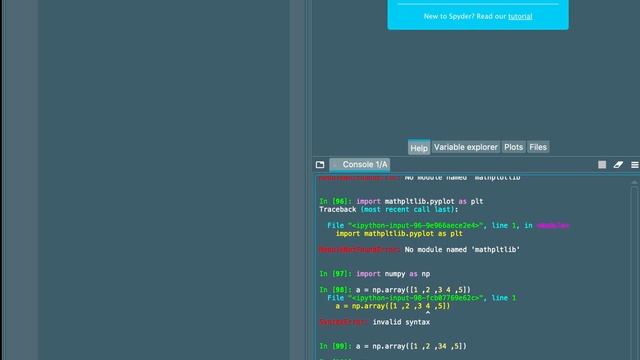
Task: Switch to the Variable explorer tab
Action: coord(466,147)
